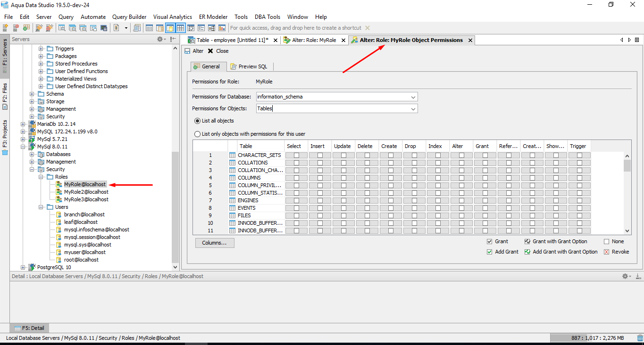Screen dimensions: 644x345
Task: Collapse the Roles folder node
Action: coord(41,177)
